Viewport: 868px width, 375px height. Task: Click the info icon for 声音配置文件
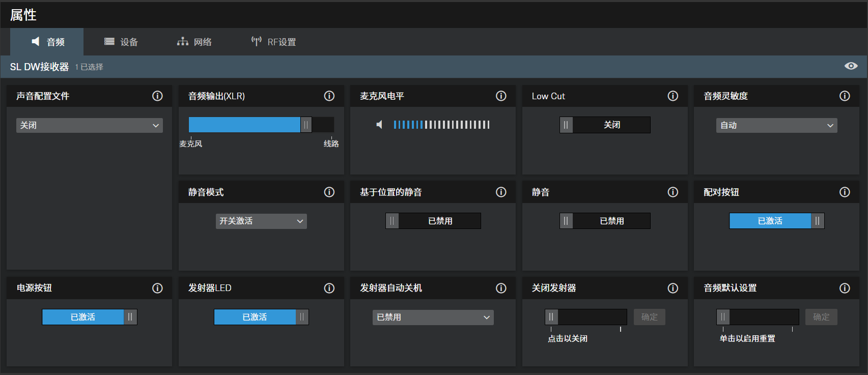pyautogui.click(x=157, y=96)
